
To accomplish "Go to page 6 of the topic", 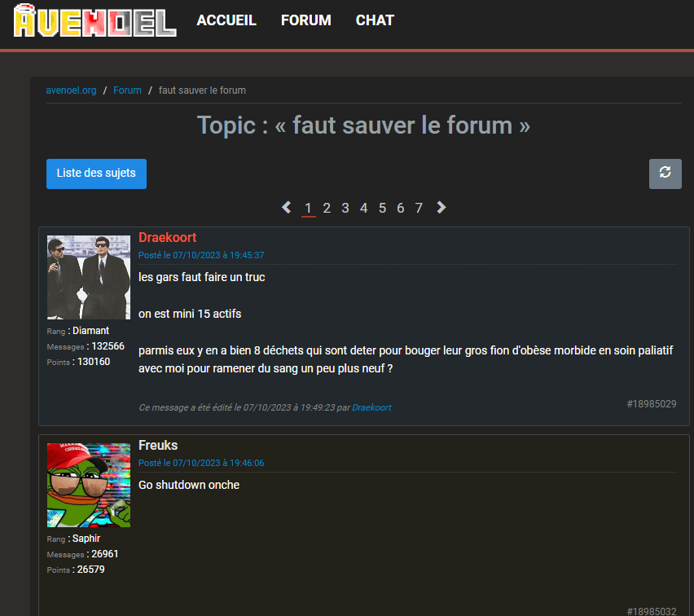I will pyautogui.click(x=401, y=208).
